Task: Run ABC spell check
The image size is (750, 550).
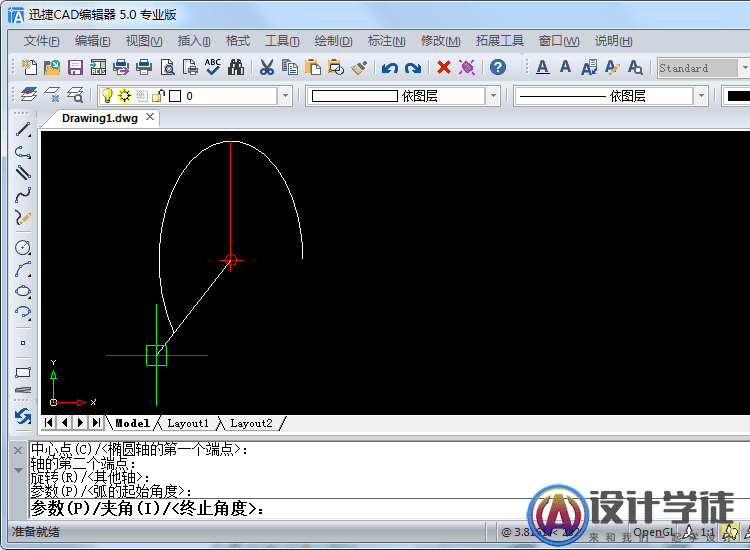Action: [x=213, y=67]
